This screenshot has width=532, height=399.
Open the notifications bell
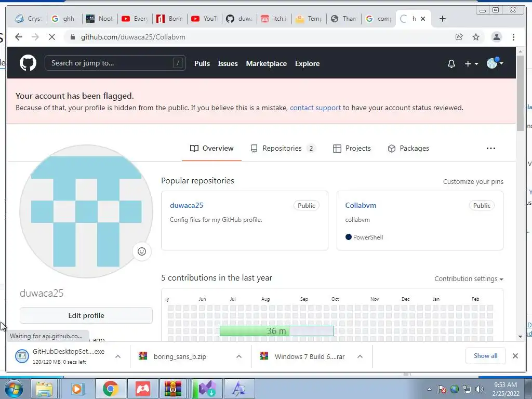[x=451, y=64]
